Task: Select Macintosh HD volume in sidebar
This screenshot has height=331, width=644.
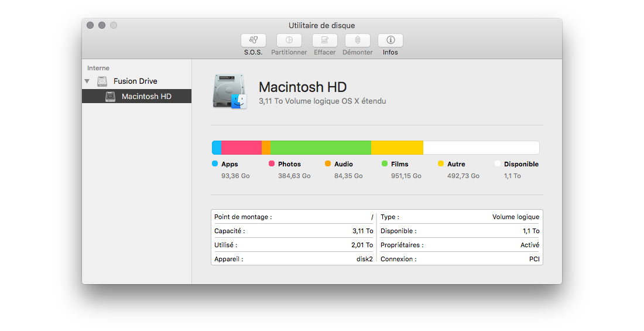Action: tap(137, 96)
